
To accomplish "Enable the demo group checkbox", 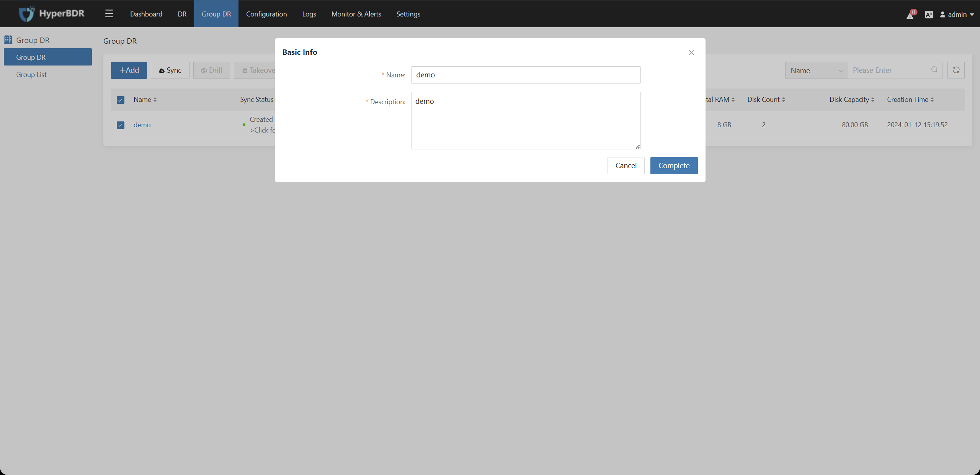I will [x=121, y=124].
